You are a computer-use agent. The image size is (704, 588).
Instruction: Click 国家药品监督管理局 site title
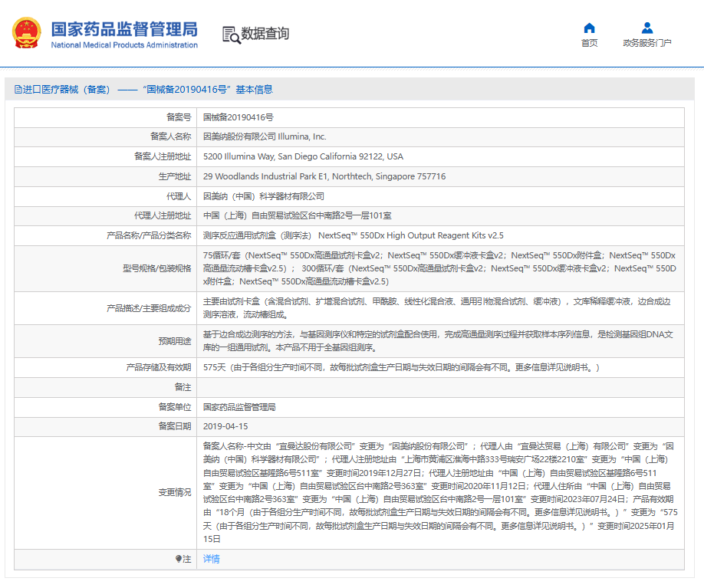[124, 29]
